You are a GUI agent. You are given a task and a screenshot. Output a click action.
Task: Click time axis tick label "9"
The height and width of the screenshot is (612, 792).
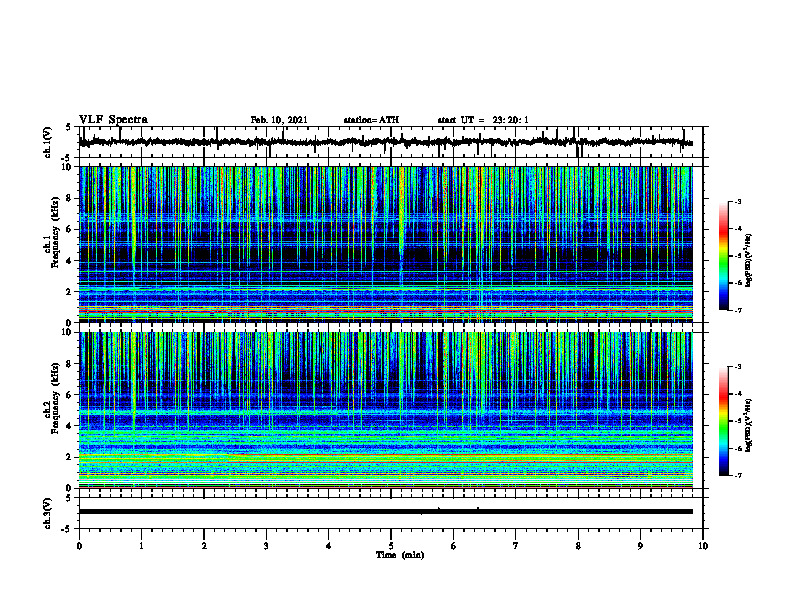(640, 546)
